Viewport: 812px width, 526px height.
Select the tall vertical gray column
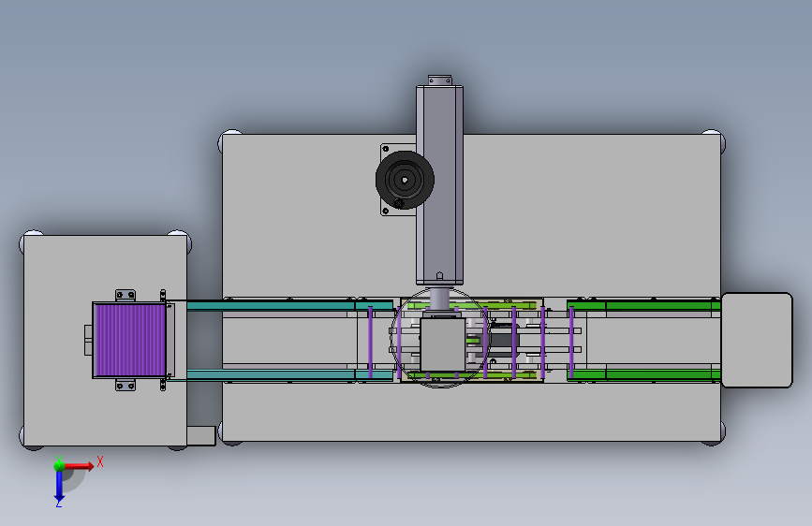click(439, 184)
